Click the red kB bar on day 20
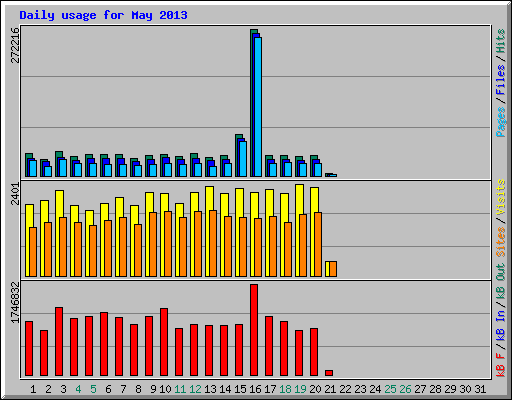The image size is (512, 400). 314,352
